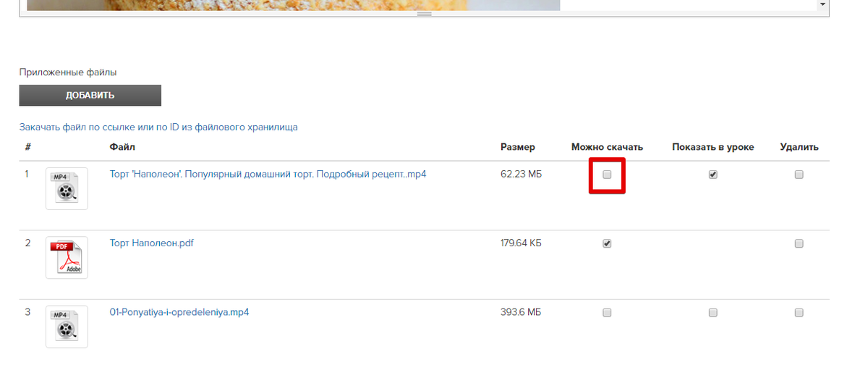
Task: Mark first file's 'Удалить' checkbox
Action: tap(799, 175)
